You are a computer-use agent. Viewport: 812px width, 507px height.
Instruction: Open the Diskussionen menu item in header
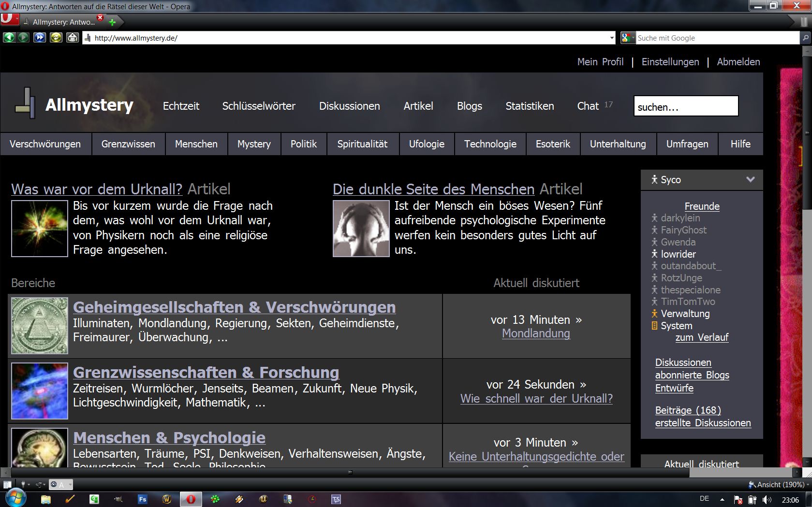click(349, 106)
